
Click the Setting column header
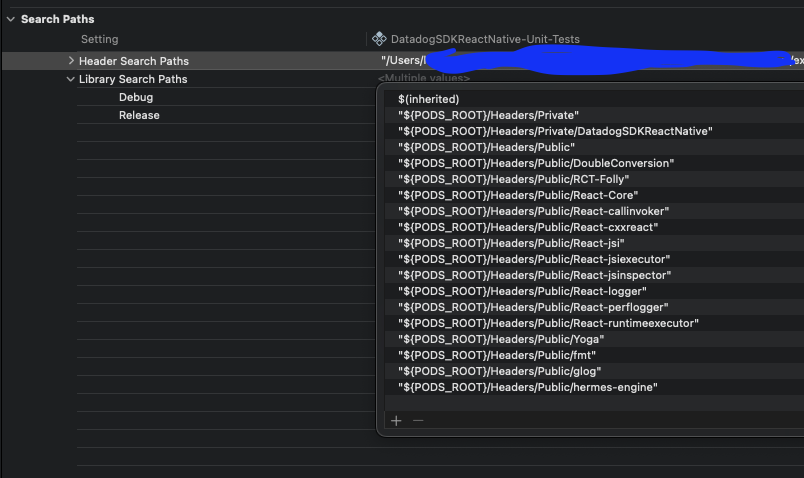pyautogui.click(x=99, y=39)
